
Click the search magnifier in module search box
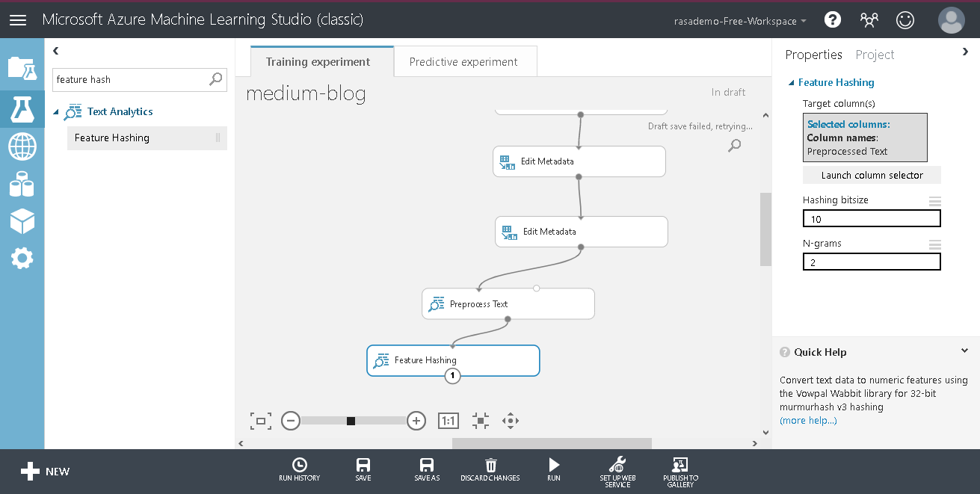[x=215, y=79]
